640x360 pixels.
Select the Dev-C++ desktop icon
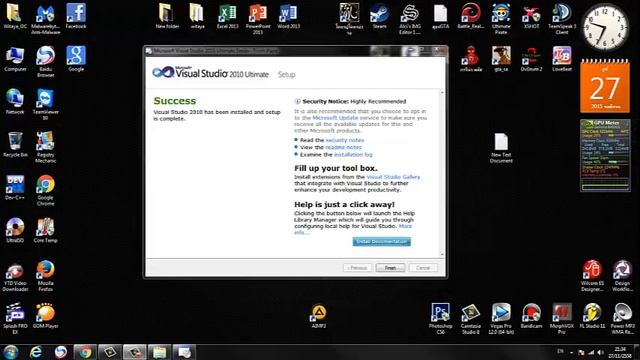point(15,187)
